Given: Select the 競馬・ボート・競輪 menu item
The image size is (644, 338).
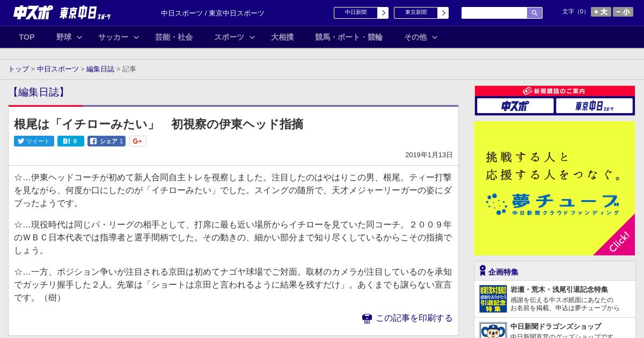Looking at the screenshot, I should click(349, 37).
